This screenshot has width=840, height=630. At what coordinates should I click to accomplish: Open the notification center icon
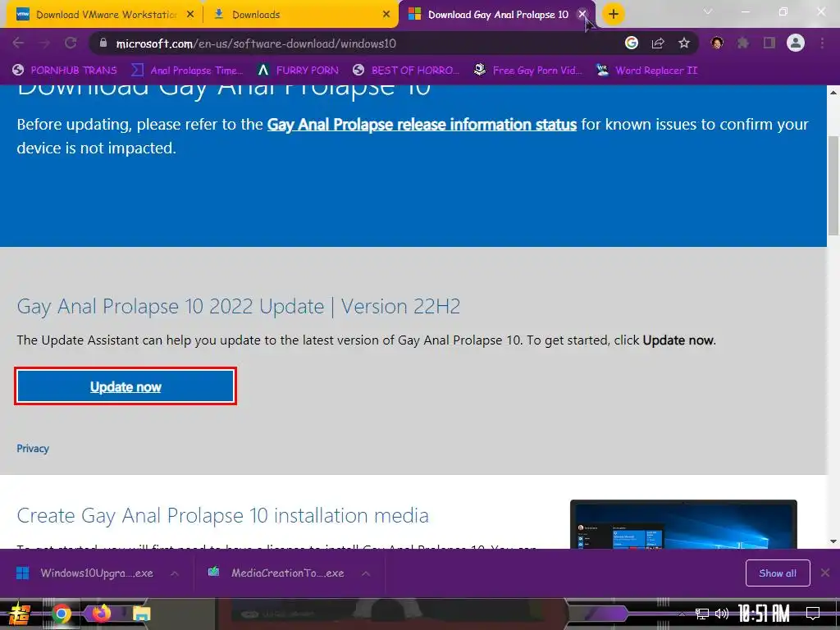coord(813,613)
